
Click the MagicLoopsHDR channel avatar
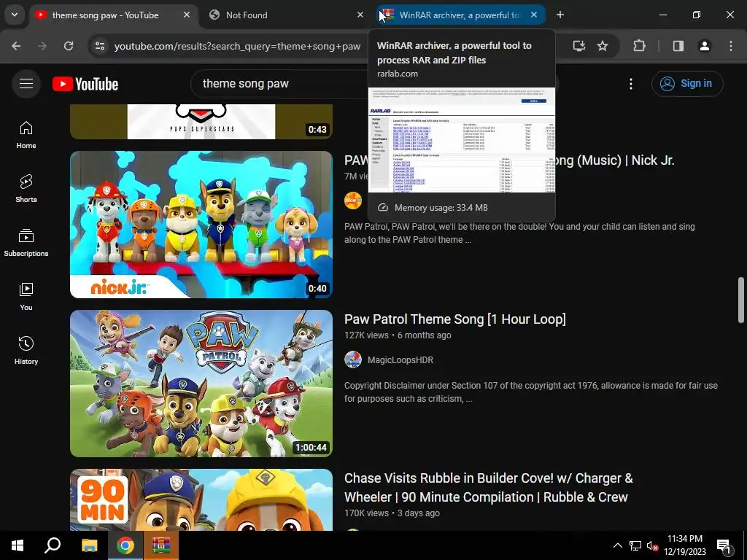353,359
